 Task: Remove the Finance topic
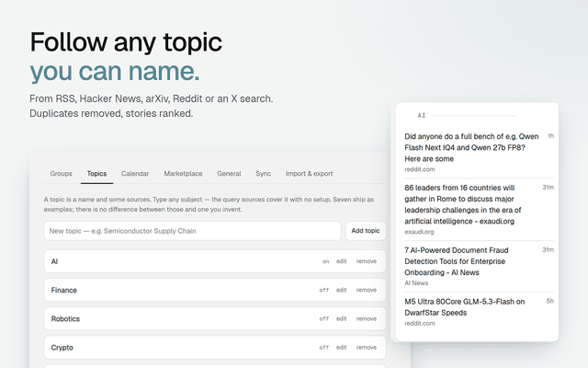pyautogui.click(x=367, y=290)
